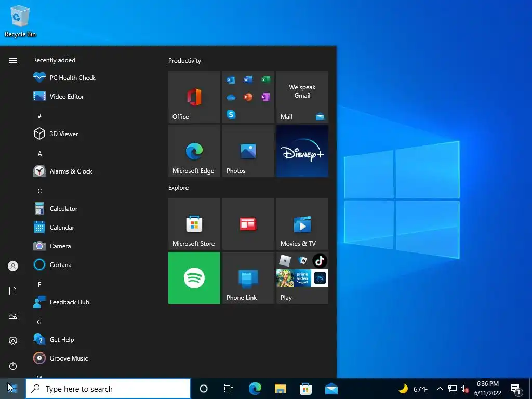Open Prime Video in Play tile

[x=302, y=278]
